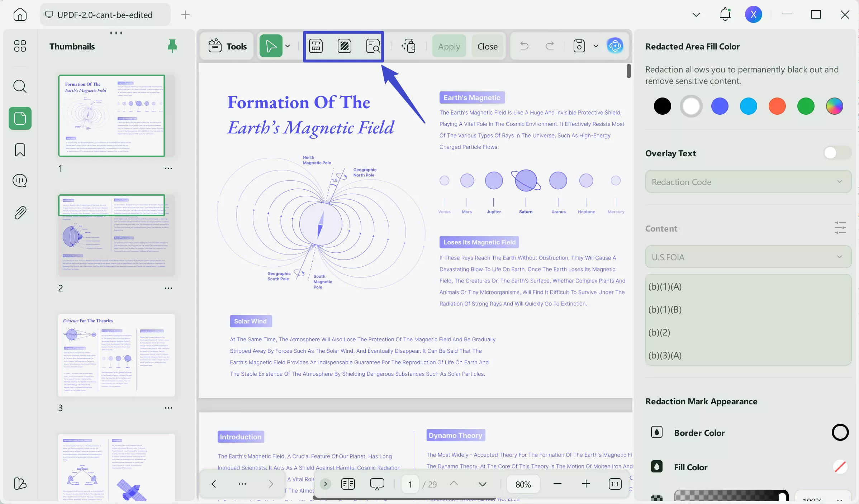The height and width of the screenshot is (504, 859).
Task: Click the Apply button
Action: pos(449,46)
